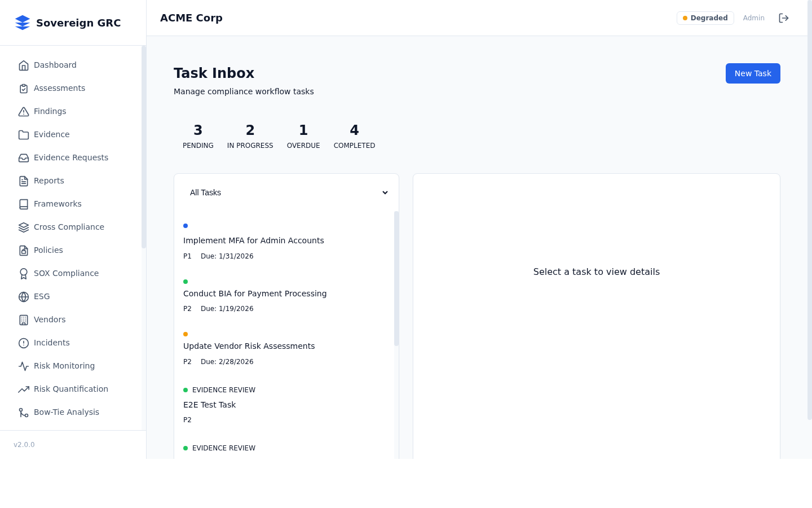Open the Dashboard from the sidebar
The width and height of the screenshot is (812, 508).
pyautogui.click(x=55, y=65)
